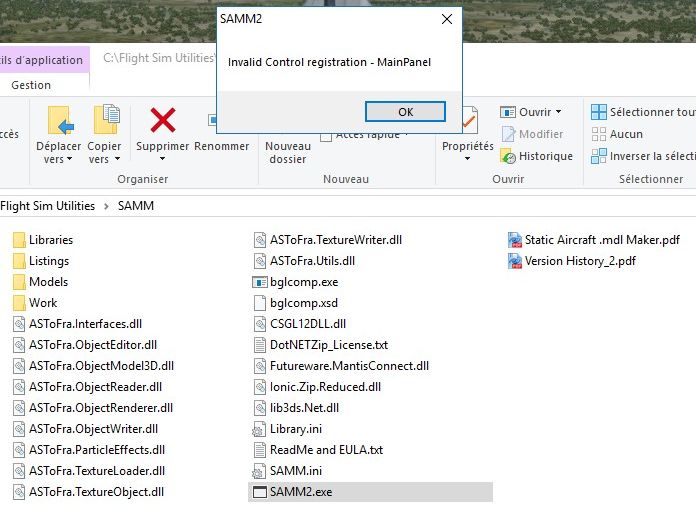Viewport: 696px width, 505px height.
Task: Open the Libraries folder
Action: click(50, 240)
